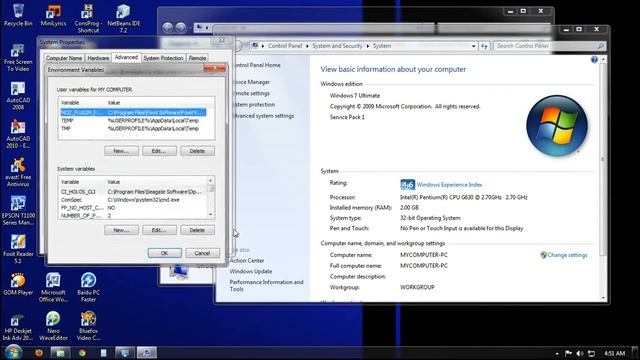Open Device Manager in the left pane
640x360 pixels.
click(x=251, y=82)
